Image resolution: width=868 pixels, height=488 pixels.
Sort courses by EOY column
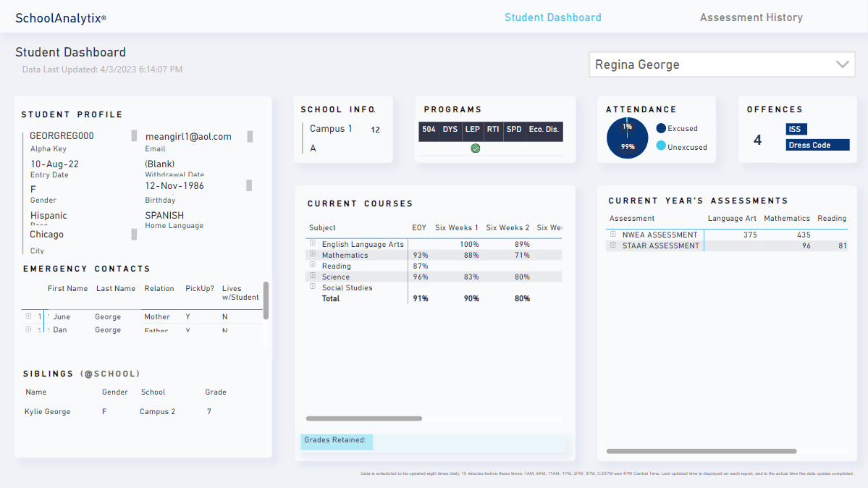click(419, 227)
